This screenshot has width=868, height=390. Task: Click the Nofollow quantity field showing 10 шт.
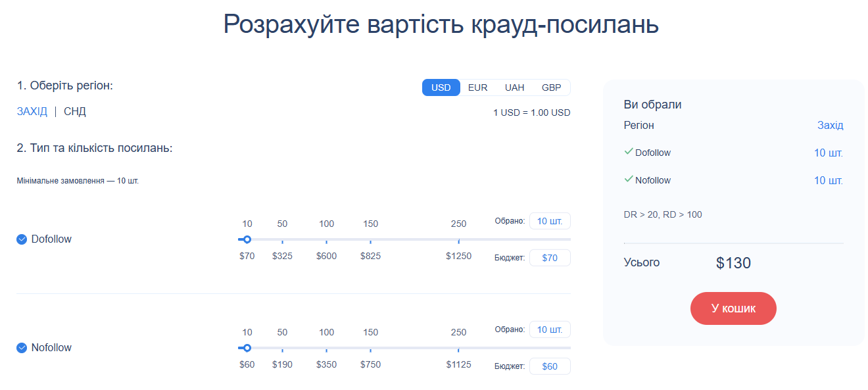[550, 329]
